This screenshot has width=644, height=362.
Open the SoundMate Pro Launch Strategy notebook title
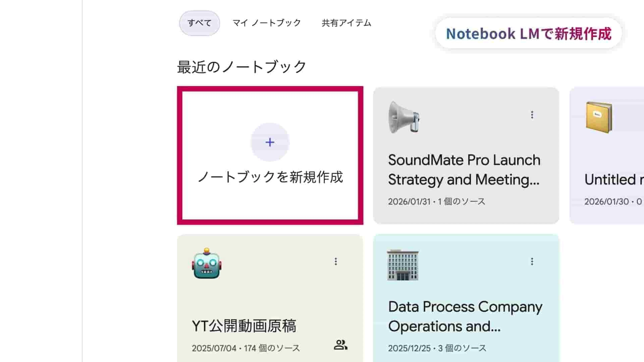pos(464,170)
